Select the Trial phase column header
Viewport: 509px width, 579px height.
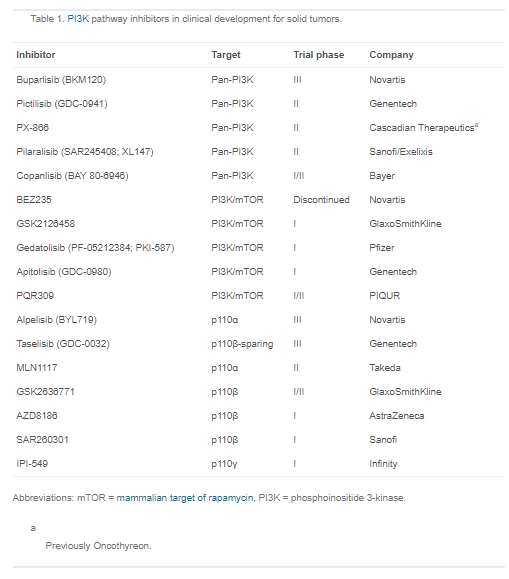pyautogui.click(x=318, y=55)
